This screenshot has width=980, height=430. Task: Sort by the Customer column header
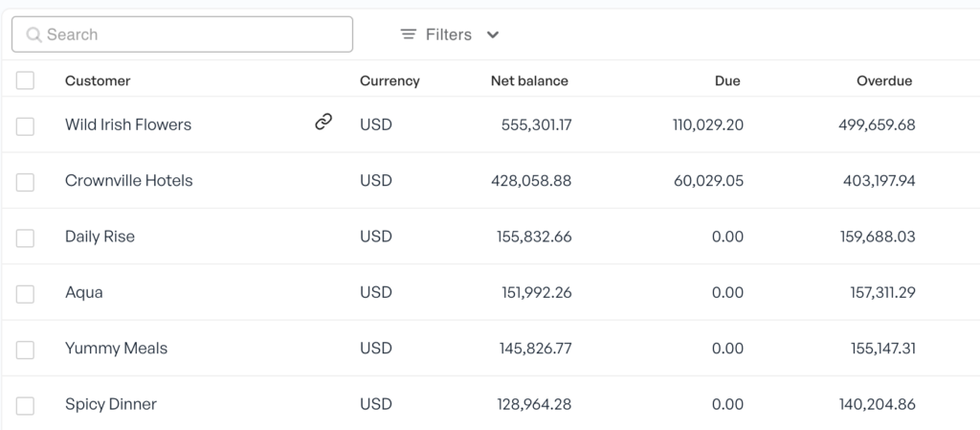pos(98,80)
